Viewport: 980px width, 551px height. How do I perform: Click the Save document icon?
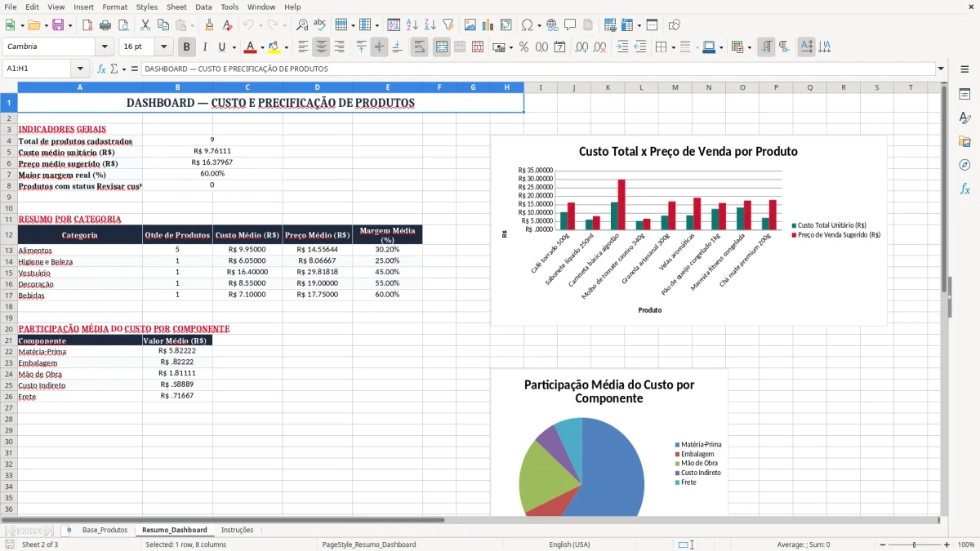click(x=58, y=25)
